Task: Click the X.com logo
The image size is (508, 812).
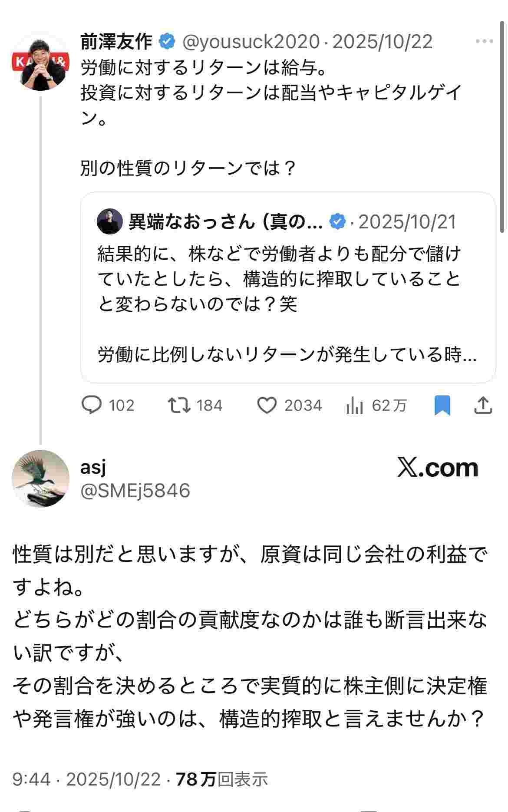Action: coord(438,468)
